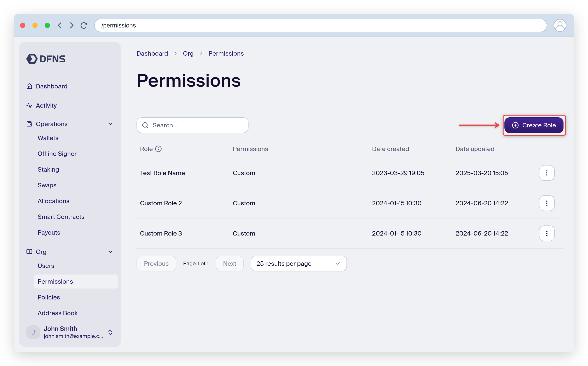Click Permissions in the breadcrumb
588x366 pixels.
tap(226, 53)
